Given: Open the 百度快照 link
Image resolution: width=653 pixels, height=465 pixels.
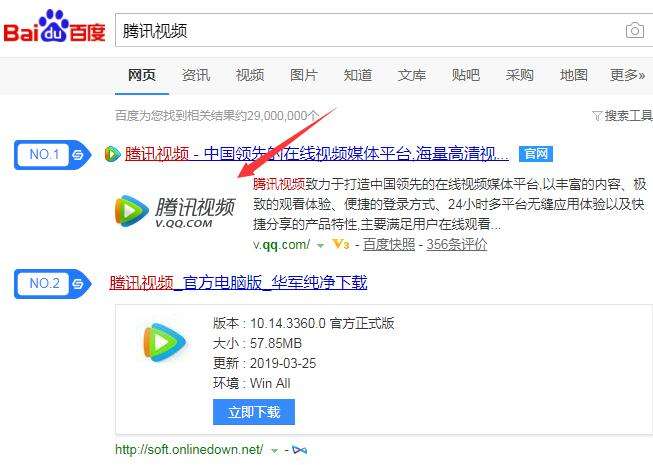Looking at the screenshot, I should tap(389, 244).
